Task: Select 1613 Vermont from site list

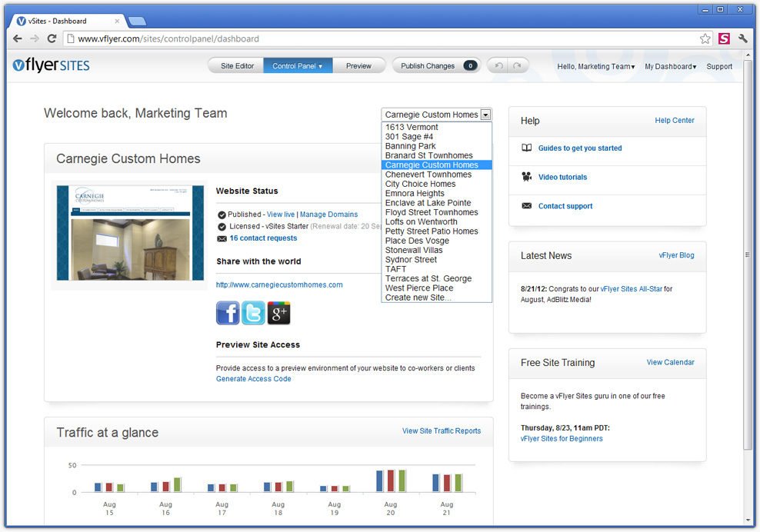Action: [436, 127]
